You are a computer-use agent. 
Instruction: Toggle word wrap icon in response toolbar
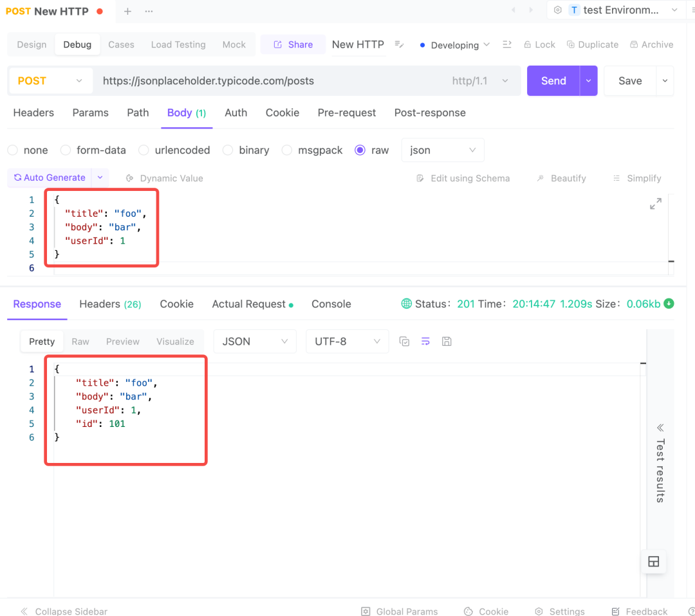click(425, 341)
